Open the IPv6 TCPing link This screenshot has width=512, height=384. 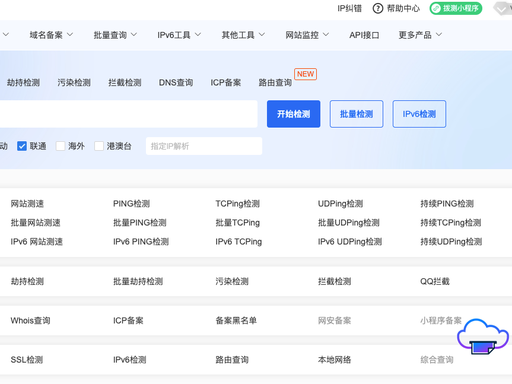tap(239, 242)
